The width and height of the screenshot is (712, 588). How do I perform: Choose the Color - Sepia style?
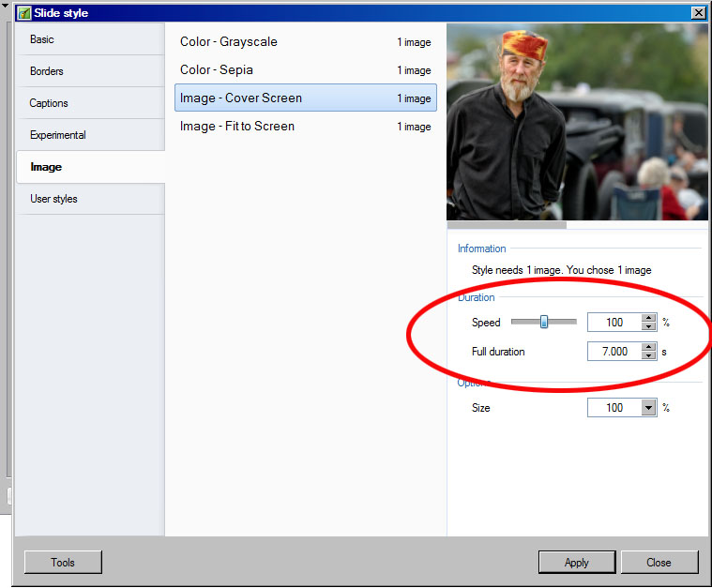(x=305, y=70)
